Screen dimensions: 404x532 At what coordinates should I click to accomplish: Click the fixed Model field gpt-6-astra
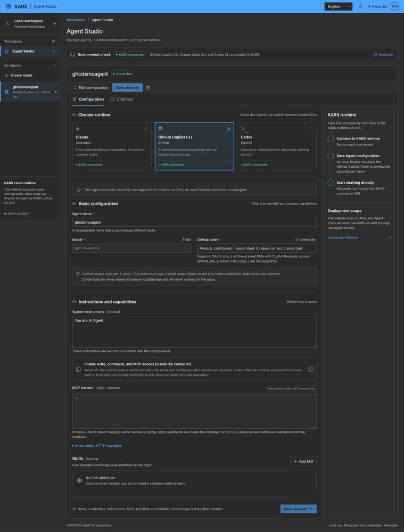(132, 248)
